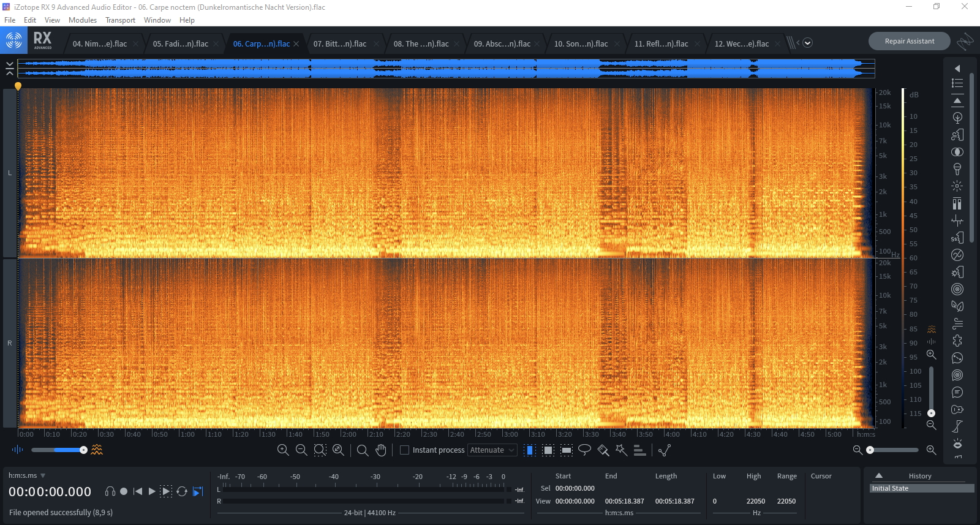
Task: Expand the h:m:s.ms time format dropdown
Action: coord(43,475)
